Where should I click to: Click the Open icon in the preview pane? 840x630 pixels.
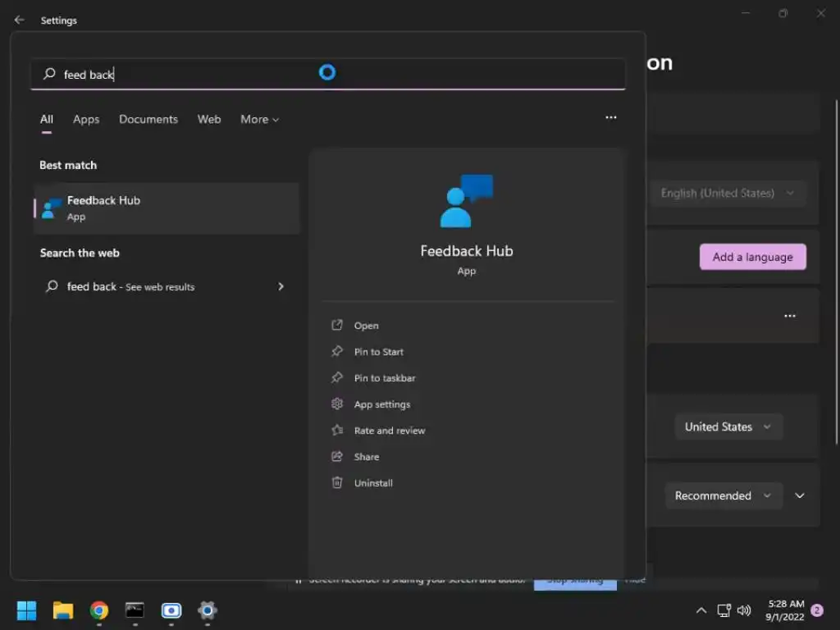[337, 325]
